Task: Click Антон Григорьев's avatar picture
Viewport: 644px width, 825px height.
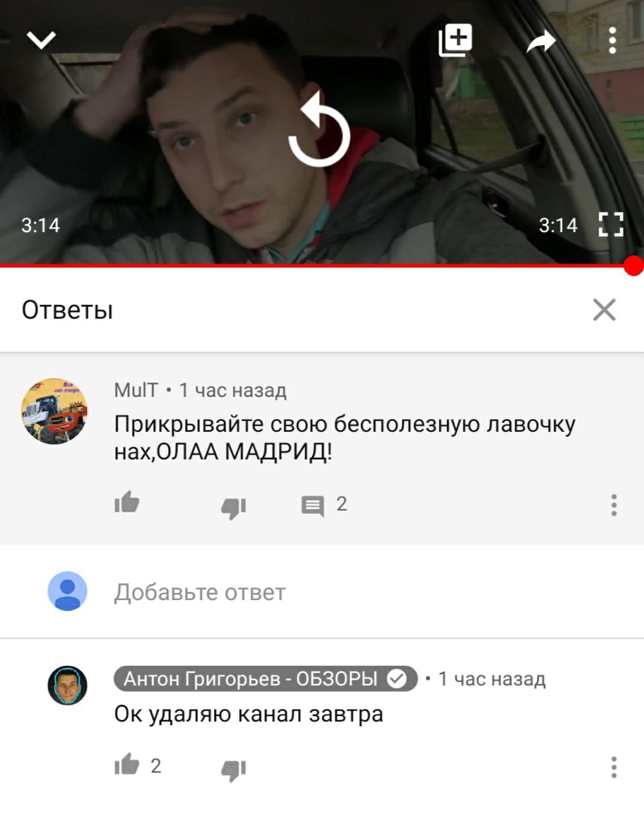Action: pos(67,685)
